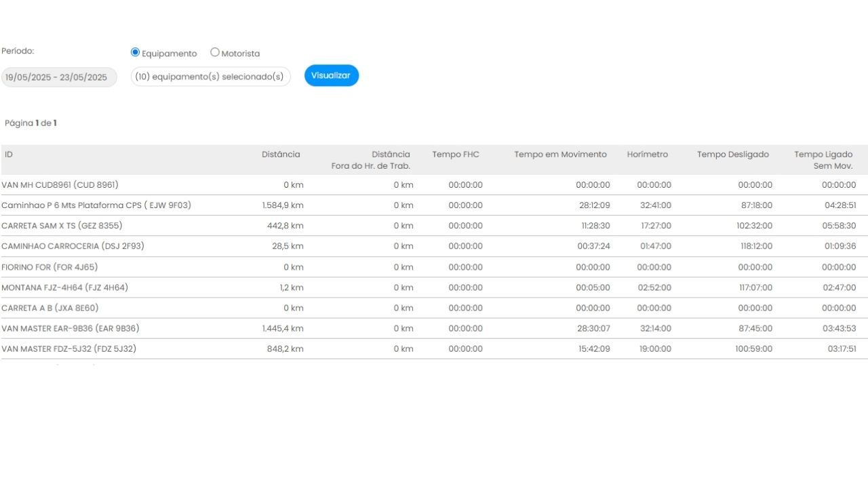The width and height of the screenshot is (868, 488).
Task: Click horímetro value 32:41:00
Action: coord(656,205)
